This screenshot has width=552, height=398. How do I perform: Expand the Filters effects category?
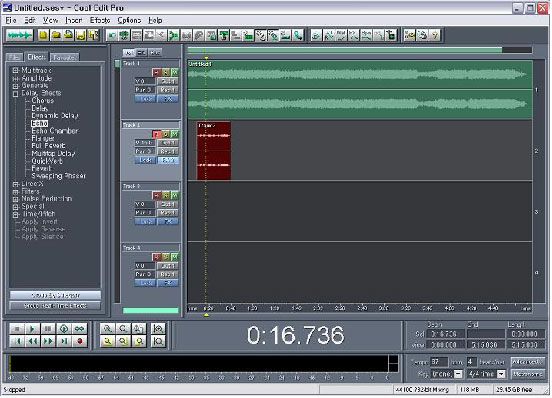point(15,192)
